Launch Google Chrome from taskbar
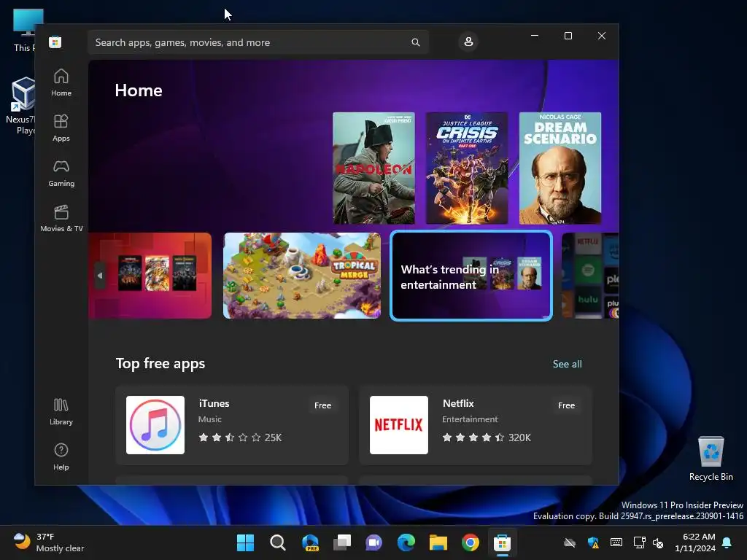Viewport: 747px width, 560px height. (x=471, y=542)
